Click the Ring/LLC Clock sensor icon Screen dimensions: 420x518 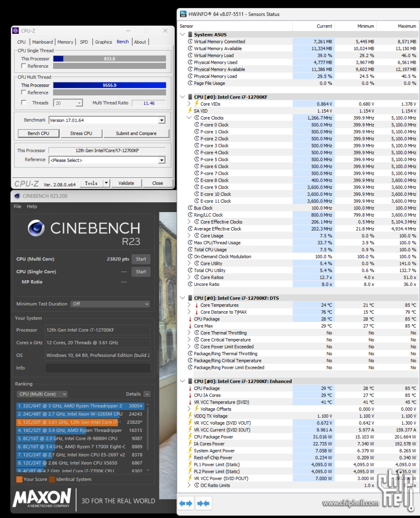click(190, 215)
